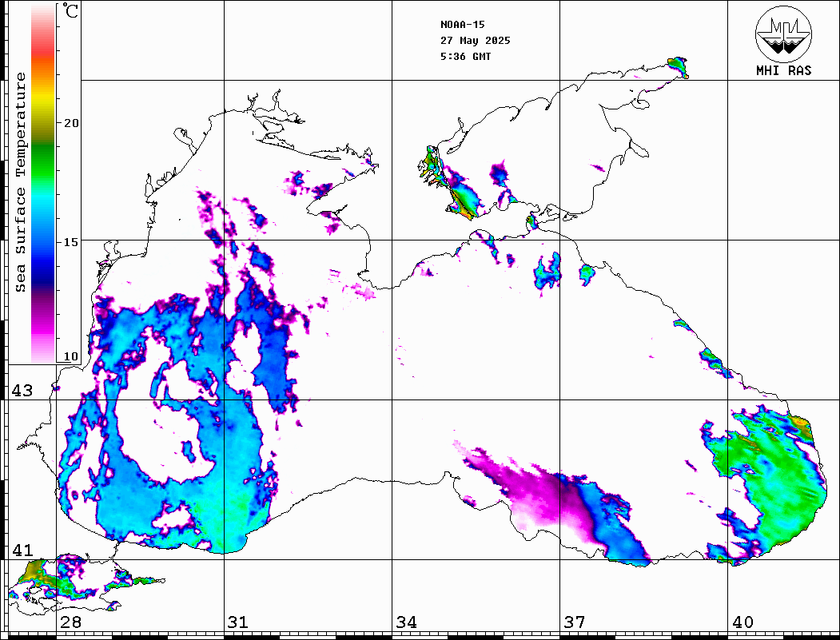This screenshot has height=640, width=840.
Task: Click longitude label '34'
Action: 406,622
